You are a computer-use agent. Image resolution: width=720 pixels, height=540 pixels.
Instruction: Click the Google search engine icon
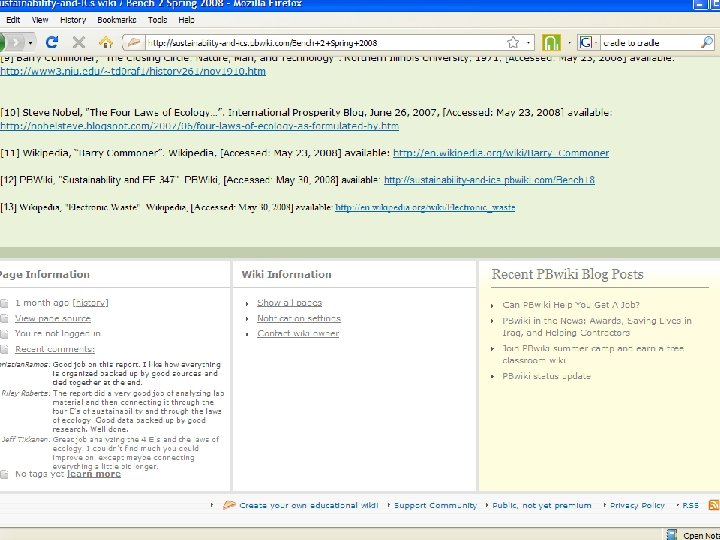click(x=585, y=43)
